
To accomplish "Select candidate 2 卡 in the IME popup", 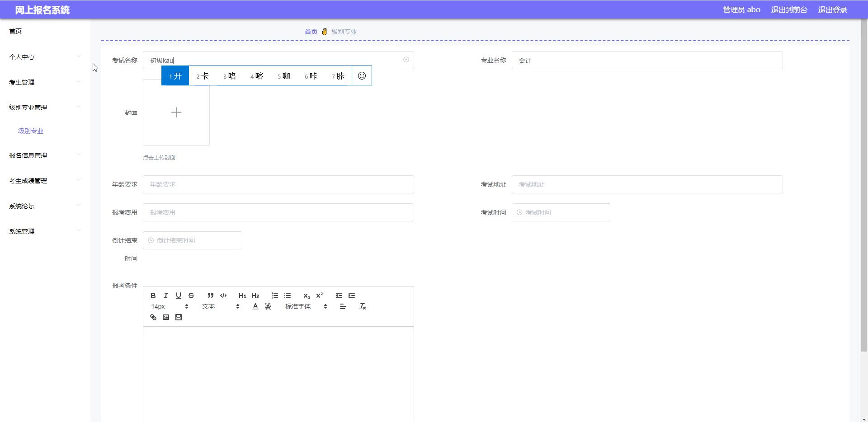I will pos(203,76).
